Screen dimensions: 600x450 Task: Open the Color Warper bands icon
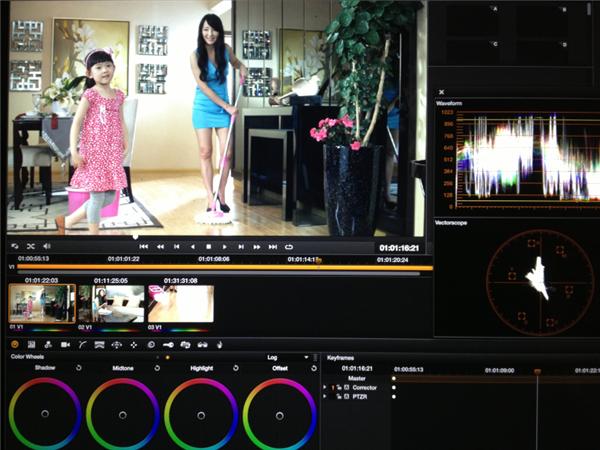(x=99, y=345)
